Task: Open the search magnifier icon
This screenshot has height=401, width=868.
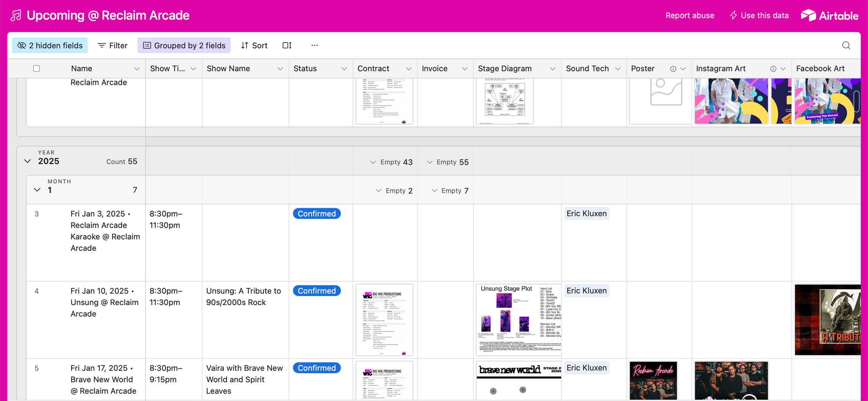Action: 846,46
